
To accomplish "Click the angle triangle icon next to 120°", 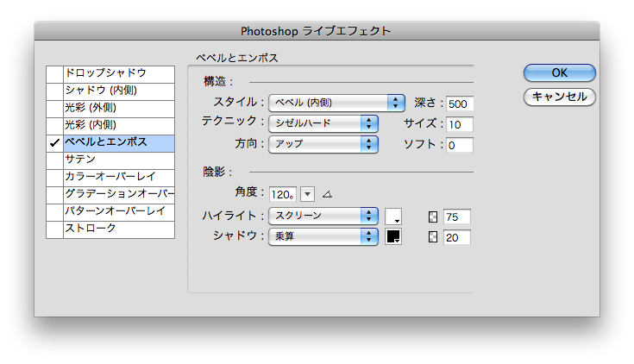I will (327, 192).
